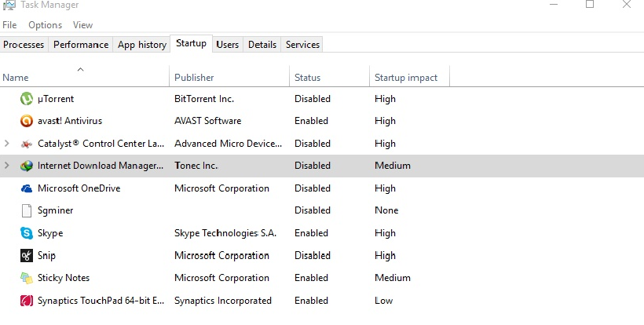Click the Internet Download Manager icon
The image size is (644, 325).
click(x=27, y=166)
